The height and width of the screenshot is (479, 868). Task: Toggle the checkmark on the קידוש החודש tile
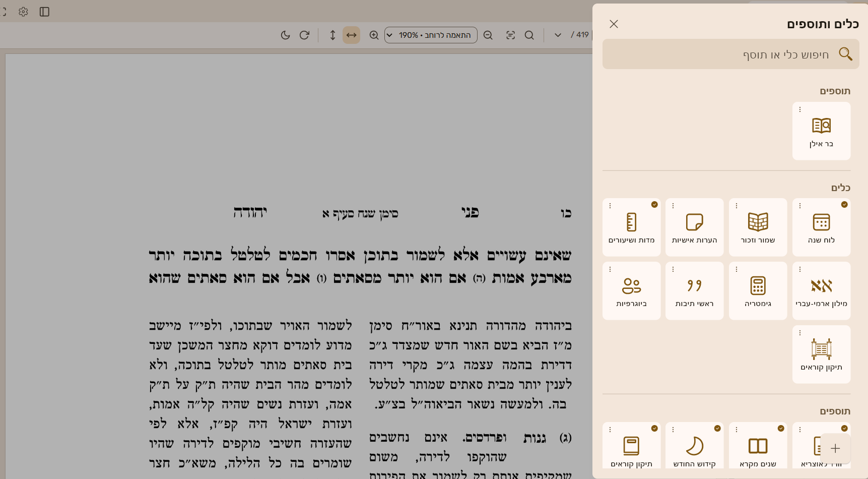tap(717, 428)
